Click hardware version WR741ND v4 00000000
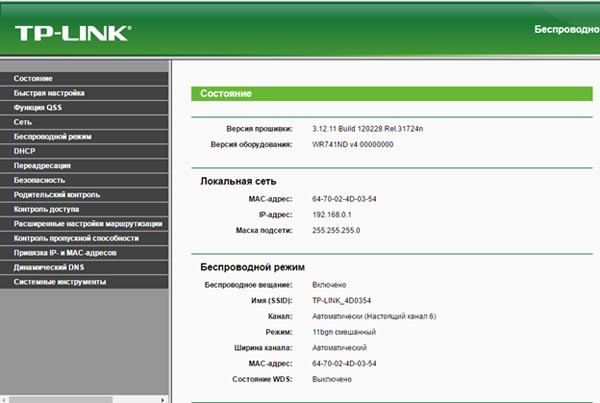This screenshot has width=600, height=403. click(352, 145)
